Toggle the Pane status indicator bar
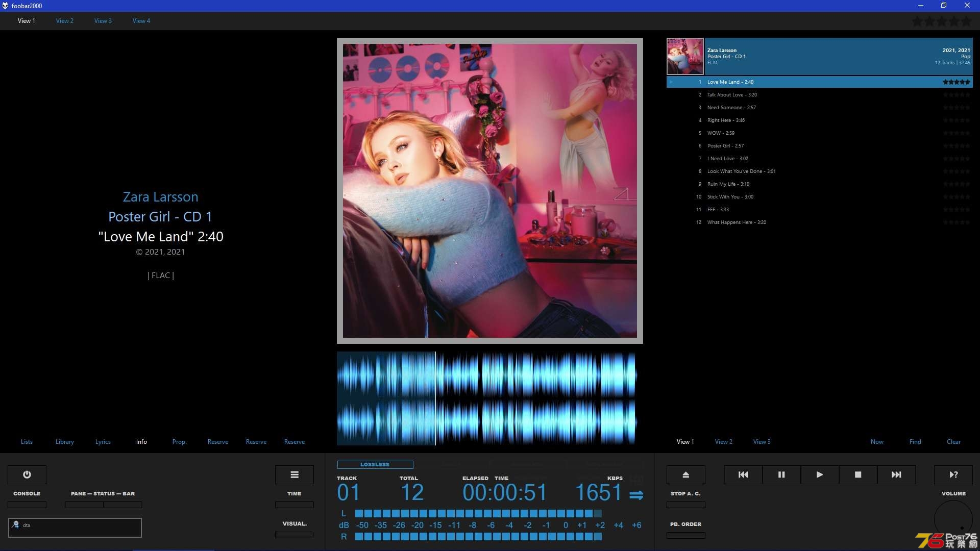 coord(84,505)
